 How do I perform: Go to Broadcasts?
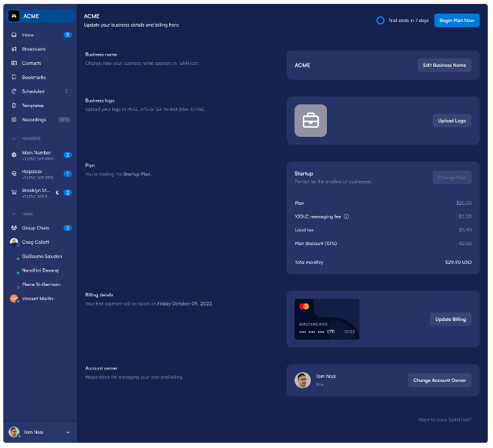pyautogui.click(x=40, y=49)
